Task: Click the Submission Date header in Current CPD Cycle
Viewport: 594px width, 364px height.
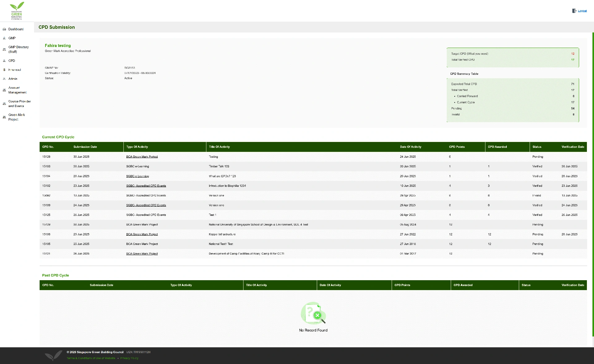Action: [x=85, y=147]
